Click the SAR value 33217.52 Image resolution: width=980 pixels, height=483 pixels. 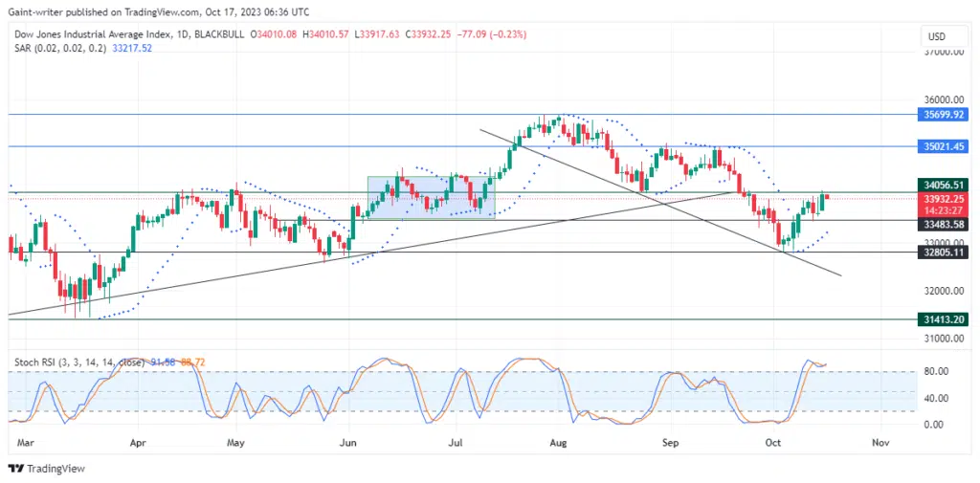(x=130, y=48)
